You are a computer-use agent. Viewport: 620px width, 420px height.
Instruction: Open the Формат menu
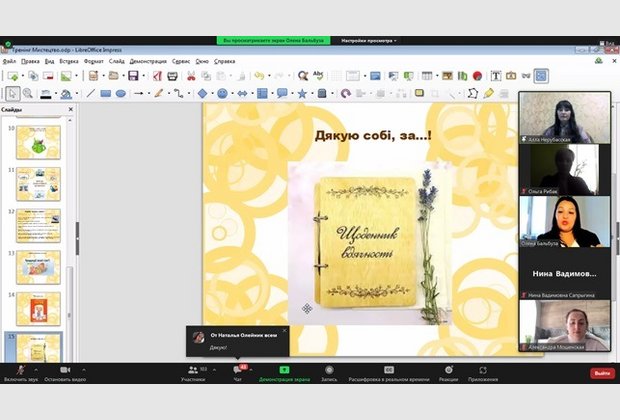[x=93, y=60]
